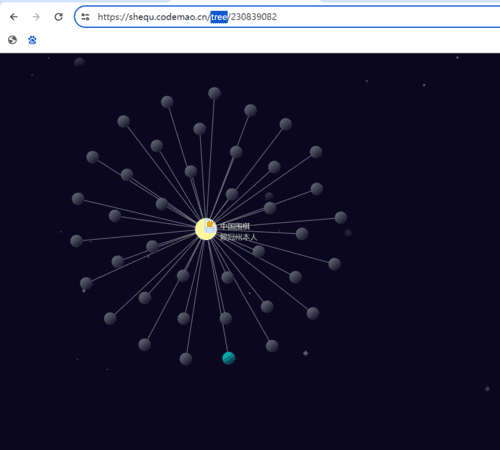Select the gray node left of teal node
Image resolution: width=500 pixels, height=450 pixels.
(x=186, y=359)
